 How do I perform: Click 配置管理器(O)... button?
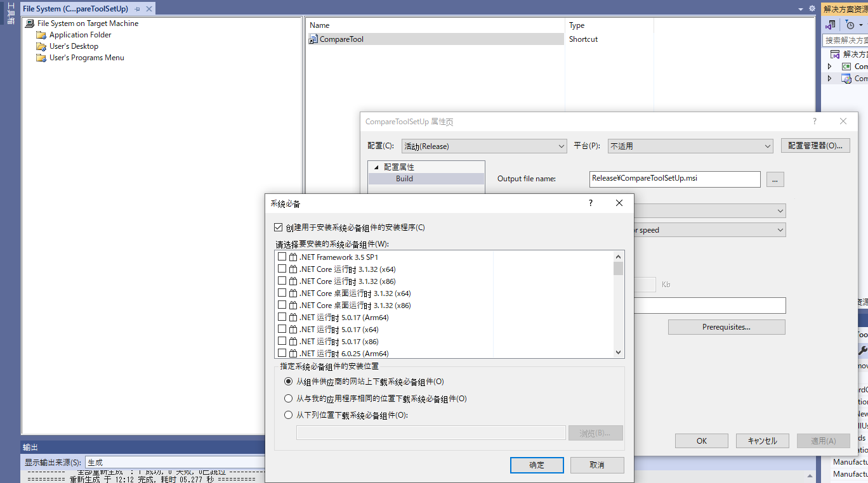[x=815, y=145]
